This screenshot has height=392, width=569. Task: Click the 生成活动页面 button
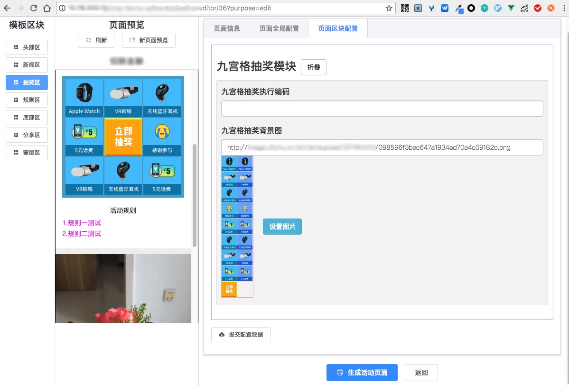(x=362, y=373)
